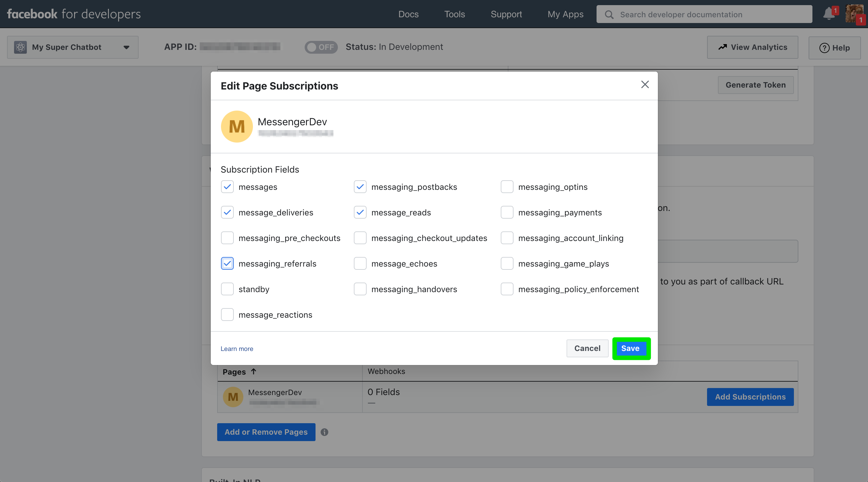Check messaging_policy_enforcement checkbox
The height and width of the screenshot is (482, 868).
(x=507, y=289)
